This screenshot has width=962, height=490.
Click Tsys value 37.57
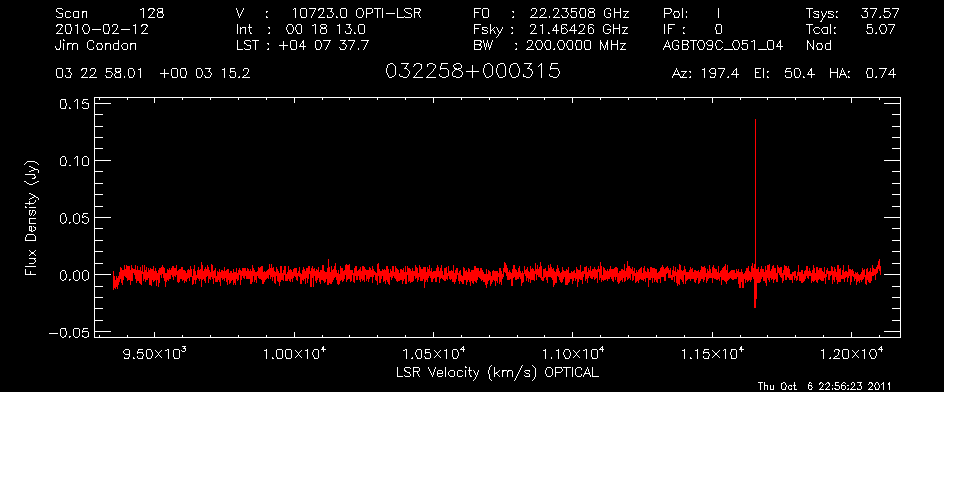(879, 13)
